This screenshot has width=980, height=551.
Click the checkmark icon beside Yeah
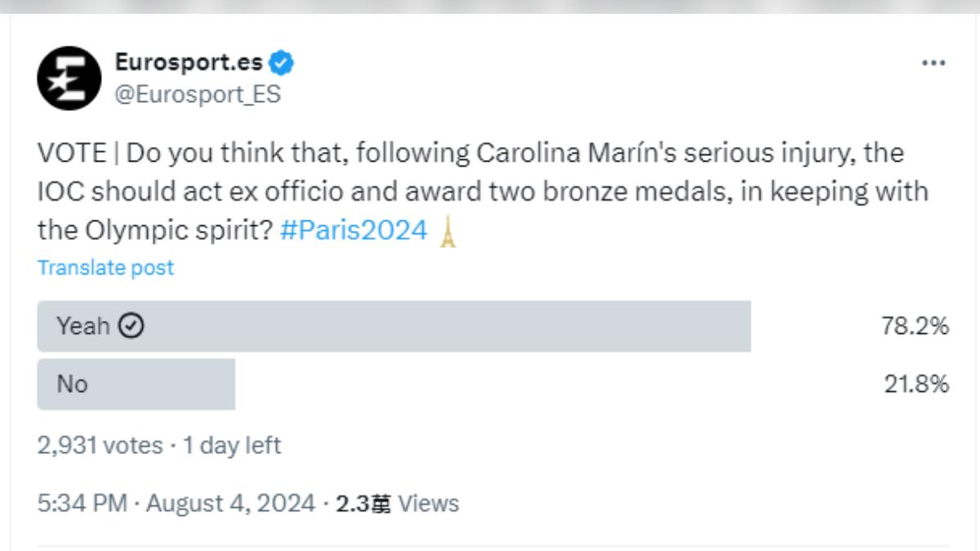(x=131, y=326)
